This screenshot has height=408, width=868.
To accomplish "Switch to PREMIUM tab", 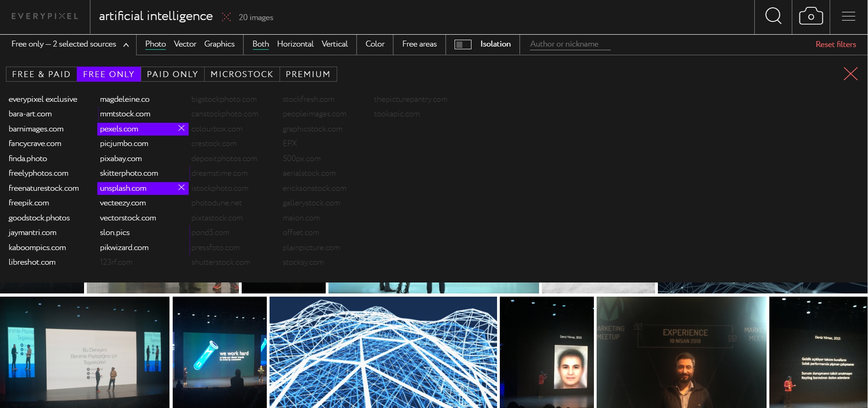I will pos(308,74).
